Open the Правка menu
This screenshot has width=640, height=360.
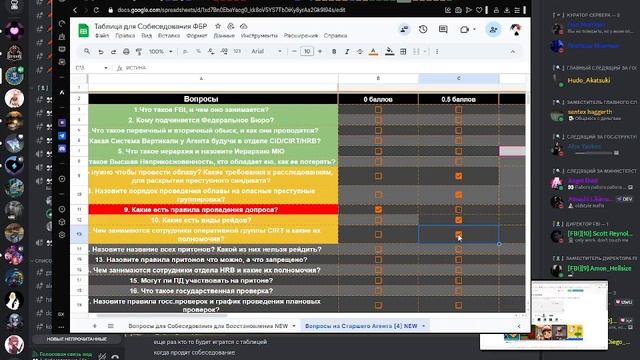(x=125, y=36)
